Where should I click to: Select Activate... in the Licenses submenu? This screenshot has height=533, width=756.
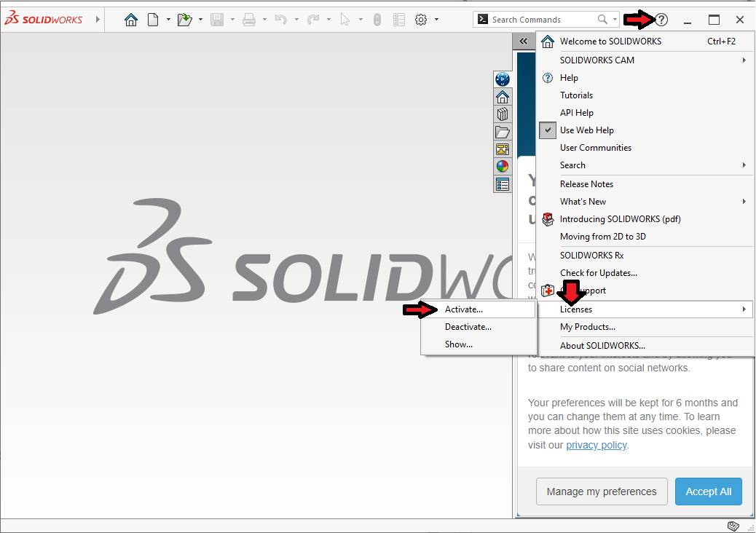coord(479,309)
